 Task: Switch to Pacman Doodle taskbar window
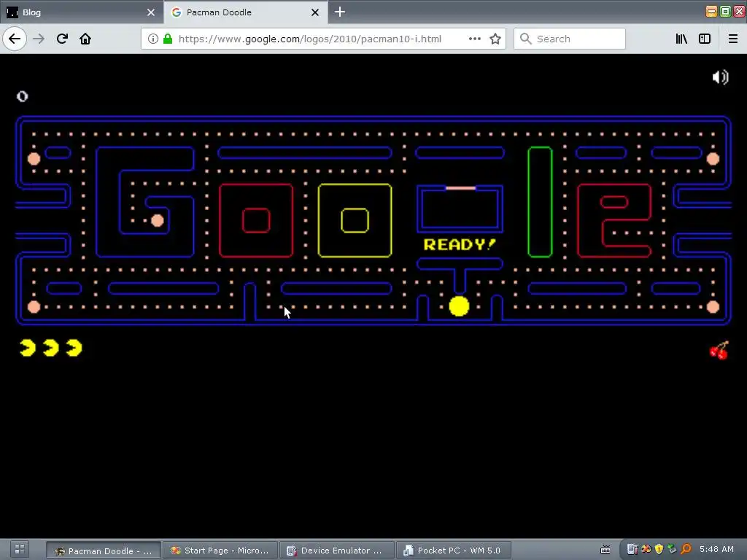click(104, 551)
